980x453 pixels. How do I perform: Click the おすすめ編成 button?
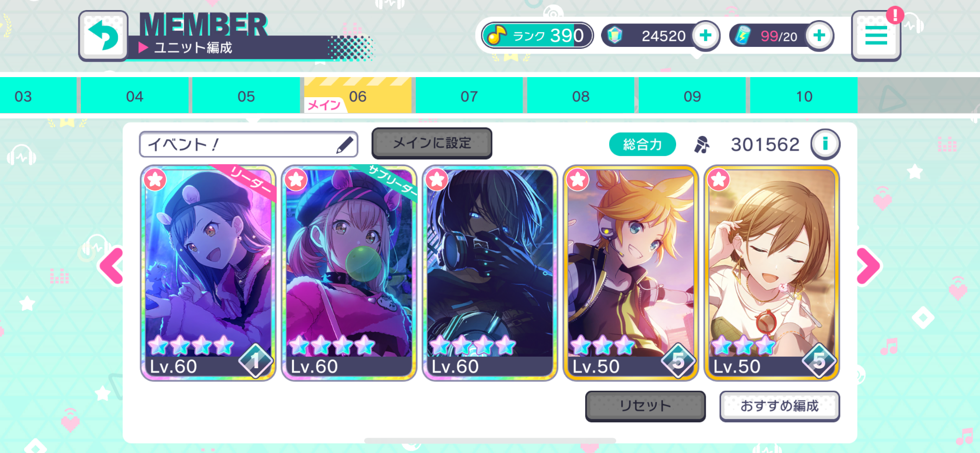coord(780,406)
